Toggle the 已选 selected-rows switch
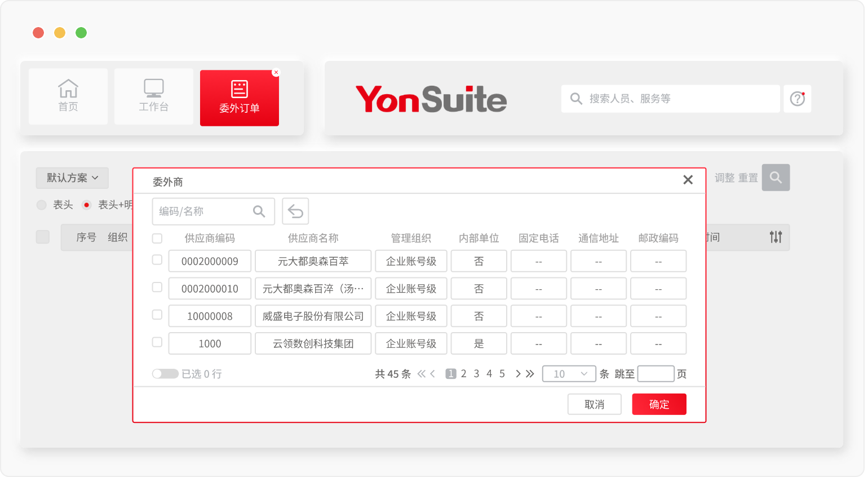868x477 pixels. pyautogui.click(x=165, y=374)
